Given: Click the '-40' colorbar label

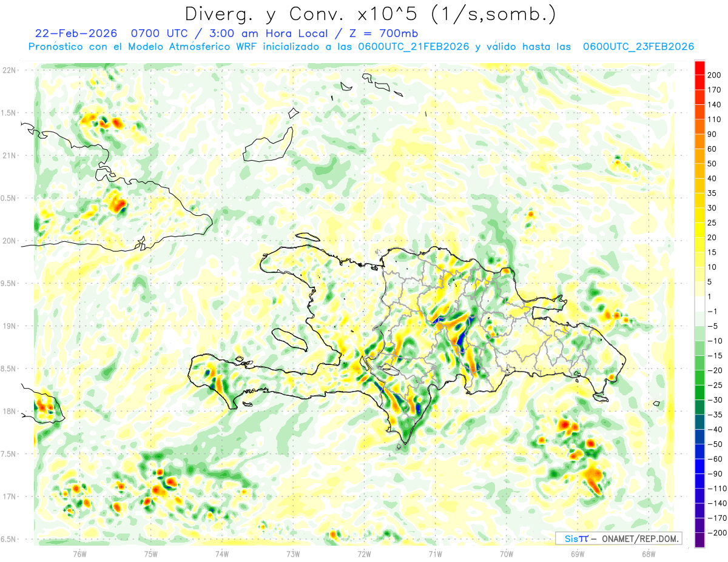Looking at the screenshot, I should [x=716, y=430].
